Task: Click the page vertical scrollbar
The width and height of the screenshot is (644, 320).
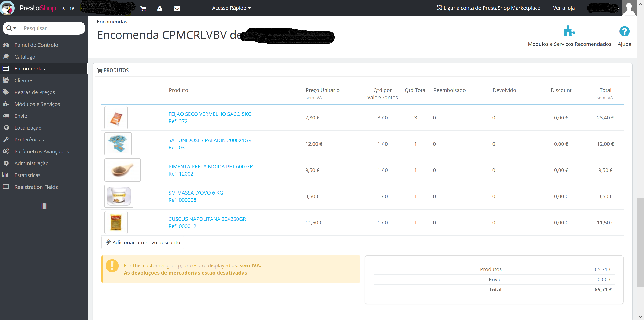Action: [x=640, y=242]
